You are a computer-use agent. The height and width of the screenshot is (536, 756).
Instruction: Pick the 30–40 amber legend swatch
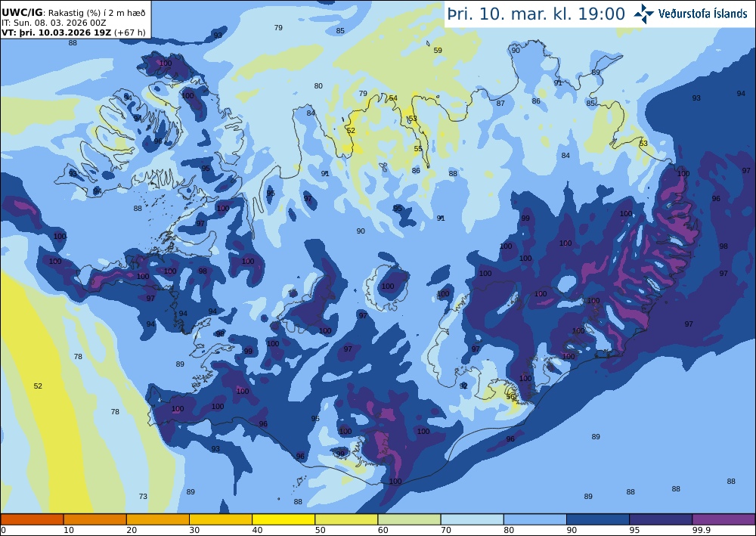[221, 519]
